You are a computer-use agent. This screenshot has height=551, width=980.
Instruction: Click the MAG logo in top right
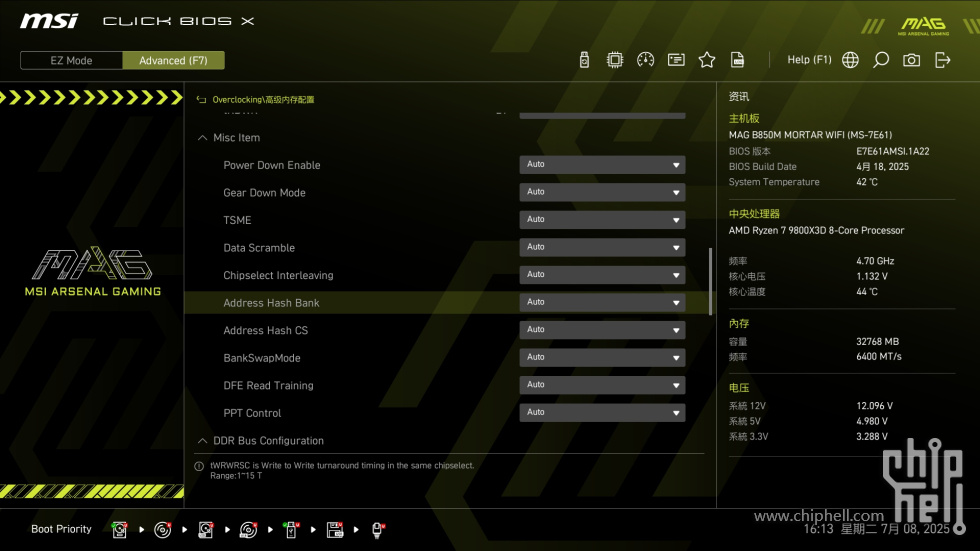click(x=923, y=26)
